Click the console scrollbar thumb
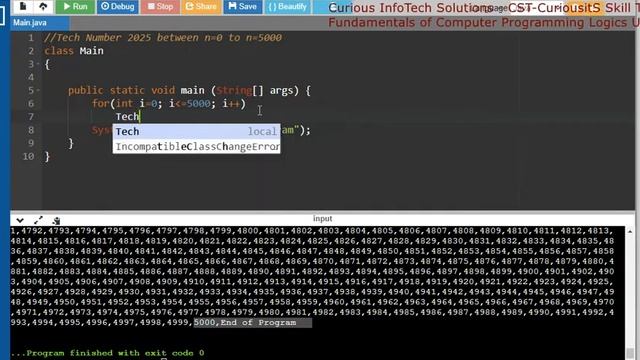This screenshot has width=640, height=360. [630, 353]
